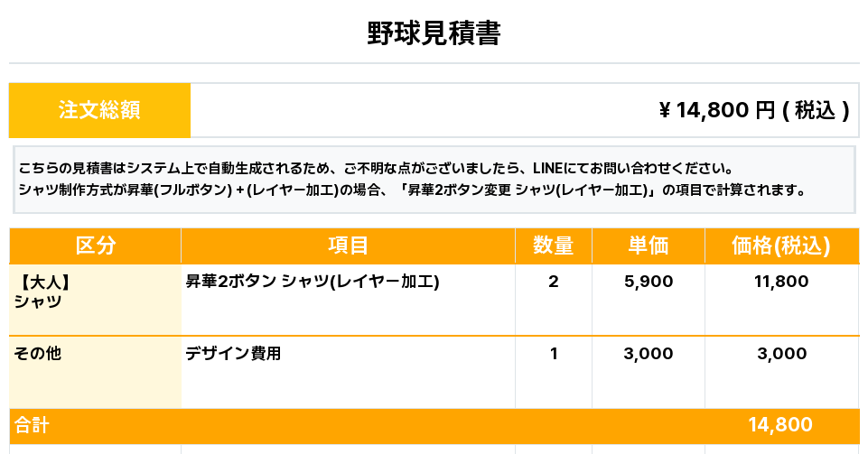Click the 数量 column header

pos(553,246)
